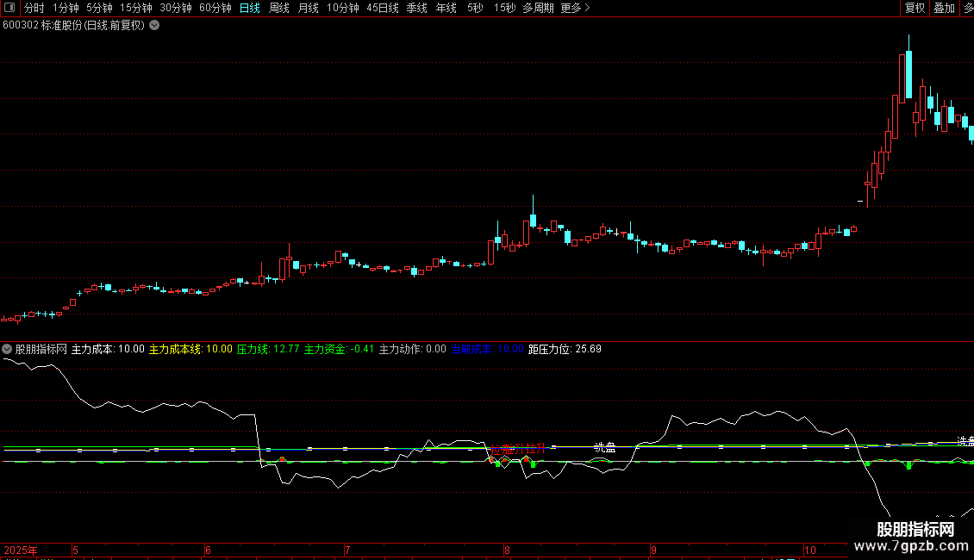Click the panel layout icon at top-left

click(x=9, y=8)
